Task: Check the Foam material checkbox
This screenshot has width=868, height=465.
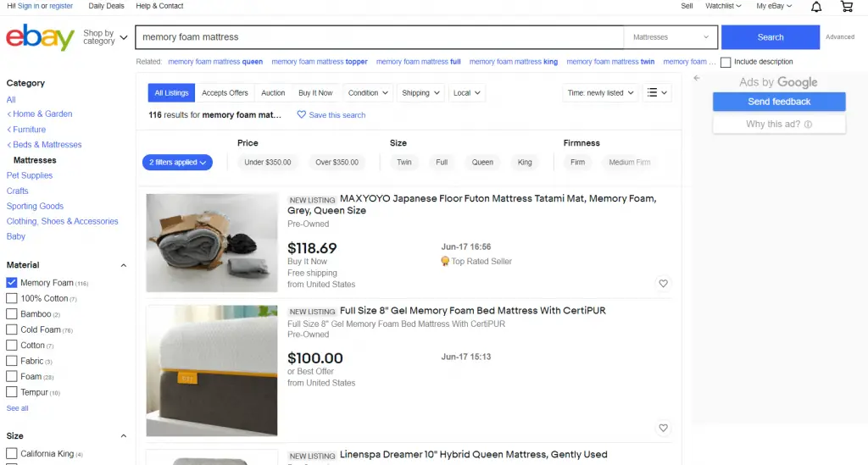Action: pos(12,376)
